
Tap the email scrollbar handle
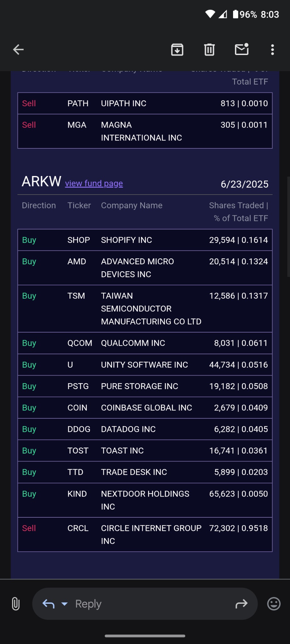288,226
